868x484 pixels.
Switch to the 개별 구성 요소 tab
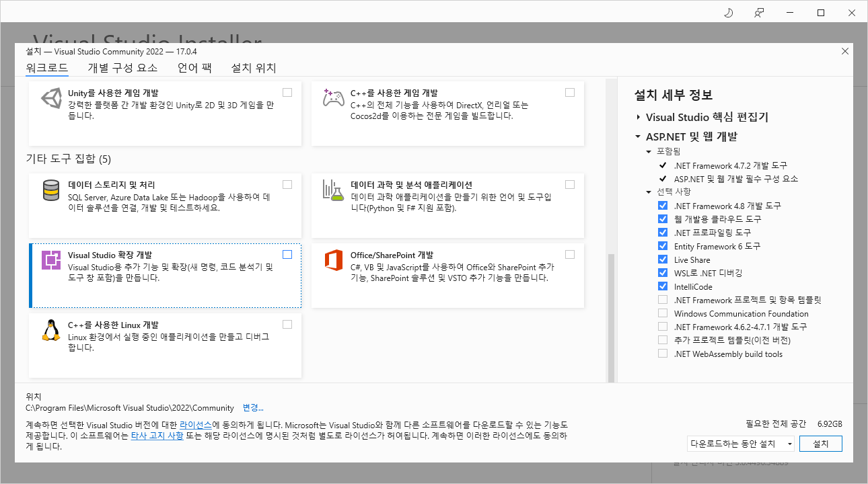[122, 68]
